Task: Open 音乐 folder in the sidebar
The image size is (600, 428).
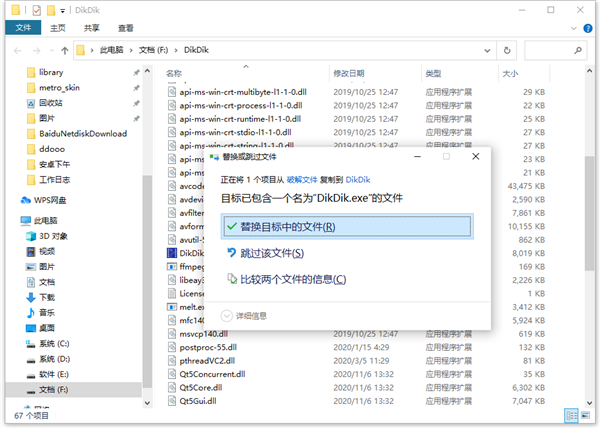Action: [47, 312]
